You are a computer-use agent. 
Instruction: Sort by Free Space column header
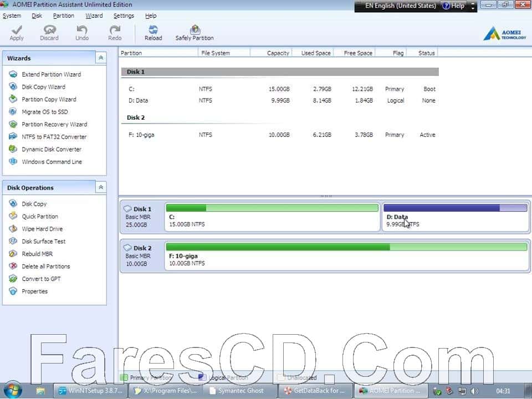pyautogui.click(x=355, y=53)
